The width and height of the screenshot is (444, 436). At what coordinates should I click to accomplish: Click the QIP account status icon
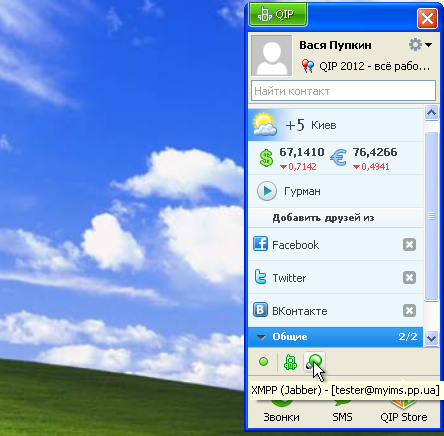tap(290, 362)
